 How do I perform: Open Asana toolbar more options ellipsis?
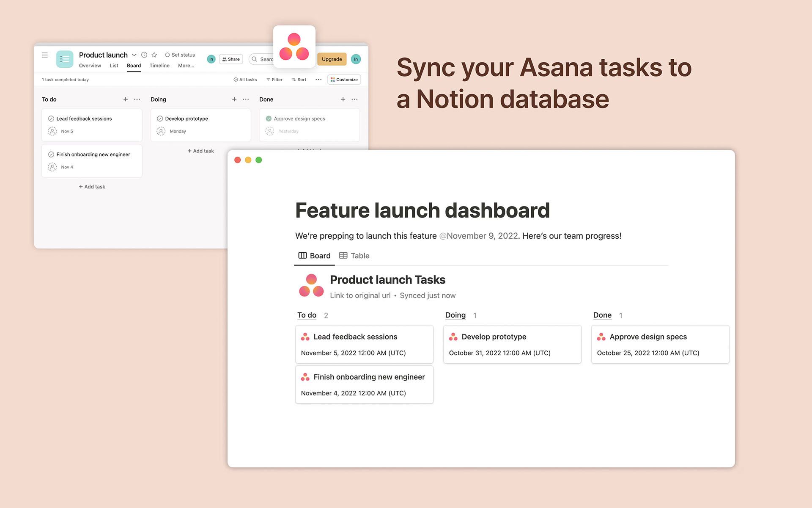pyautogui.click(x=318, y=80)
